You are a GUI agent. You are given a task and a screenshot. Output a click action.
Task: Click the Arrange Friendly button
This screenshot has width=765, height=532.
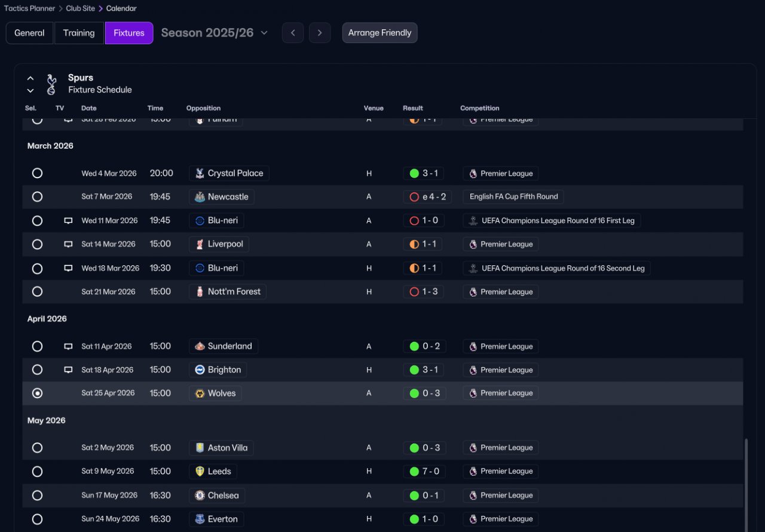click(x=380, y=33)
